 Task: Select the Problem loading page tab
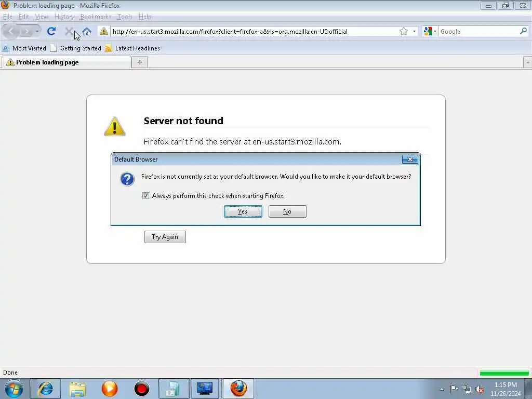(x=66, y=62)
